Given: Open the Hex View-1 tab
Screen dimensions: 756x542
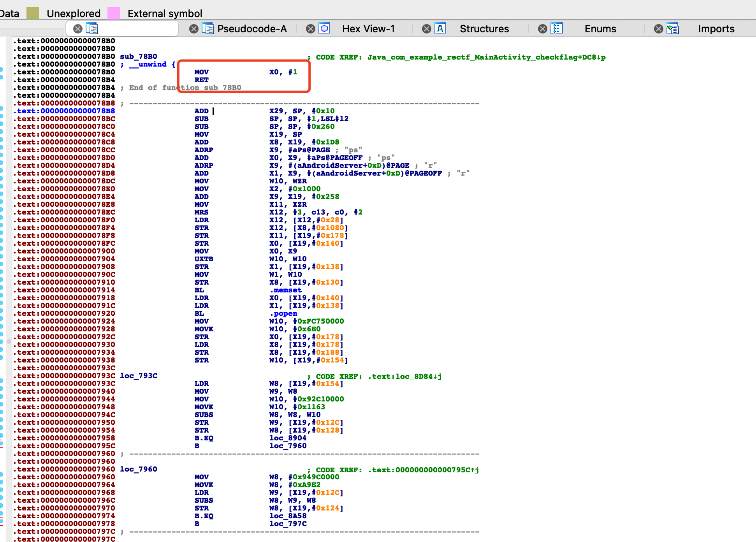Looking at the screenshot, I should pyautogui.click(x=368, y=29).
